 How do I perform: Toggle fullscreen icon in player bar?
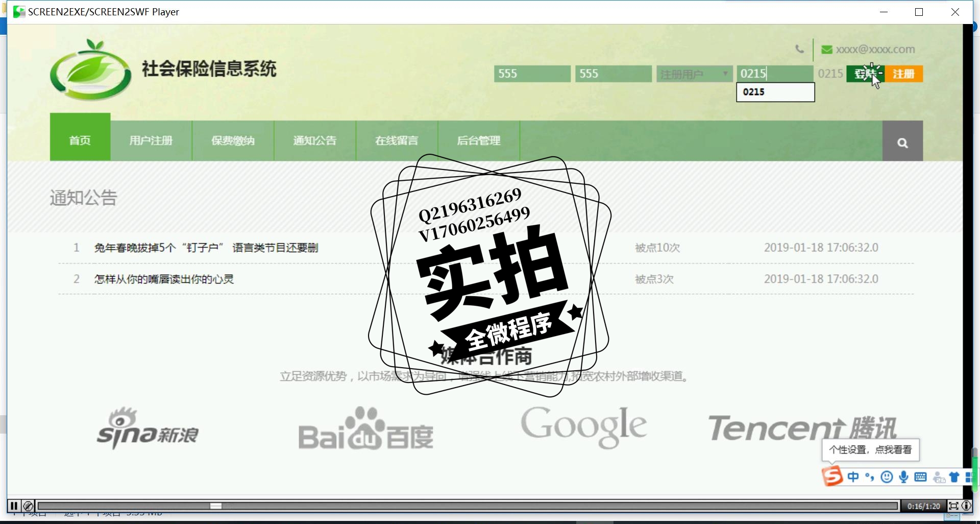[x=953, y=506]
